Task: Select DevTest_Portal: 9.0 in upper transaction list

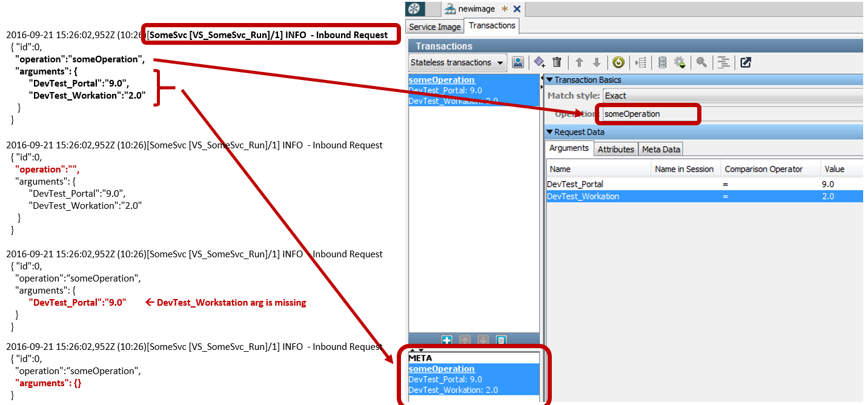Action: [x=445, y=90]
